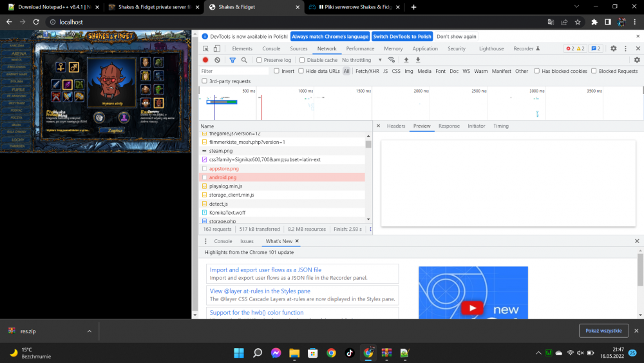Open network search magnifier icon
Screen dimensions: 644x363
point(244,60)
